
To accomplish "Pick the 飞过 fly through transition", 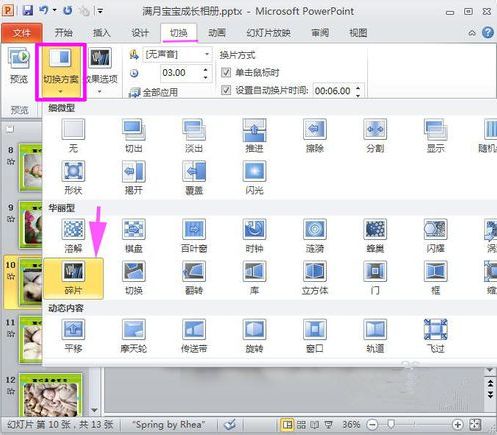I will 435,336.
